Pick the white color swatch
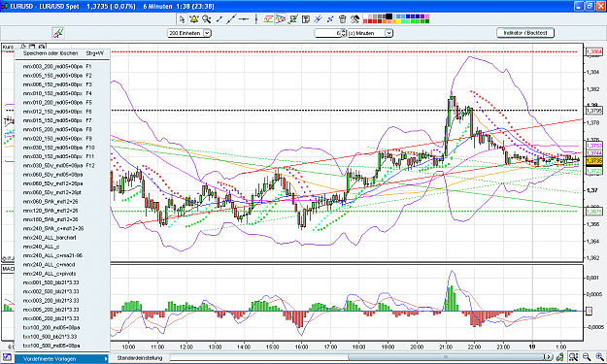Screen dimensions: 607x364 click(365, 17)
